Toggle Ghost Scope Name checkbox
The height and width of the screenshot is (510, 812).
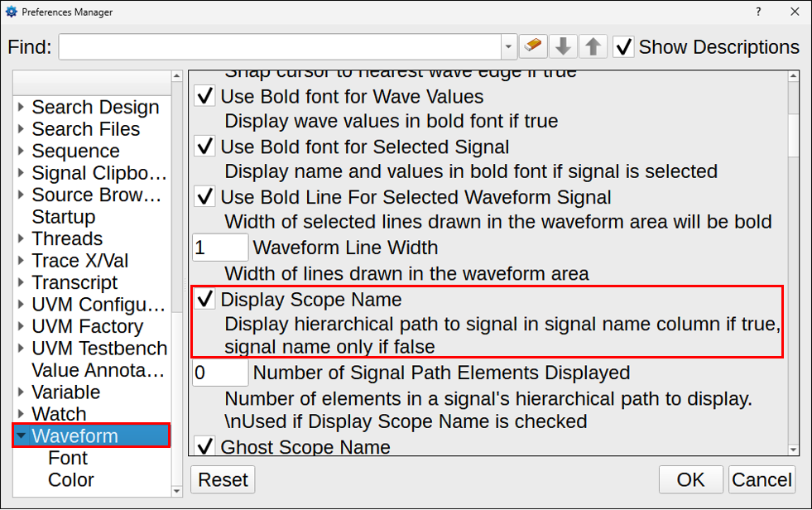click(x=204, y=447)
